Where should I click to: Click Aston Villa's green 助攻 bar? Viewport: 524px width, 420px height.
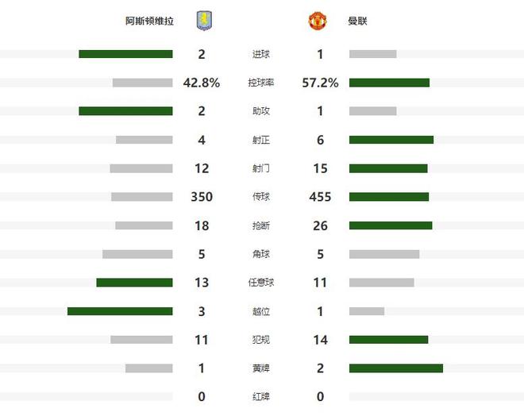tap(125, 111)
